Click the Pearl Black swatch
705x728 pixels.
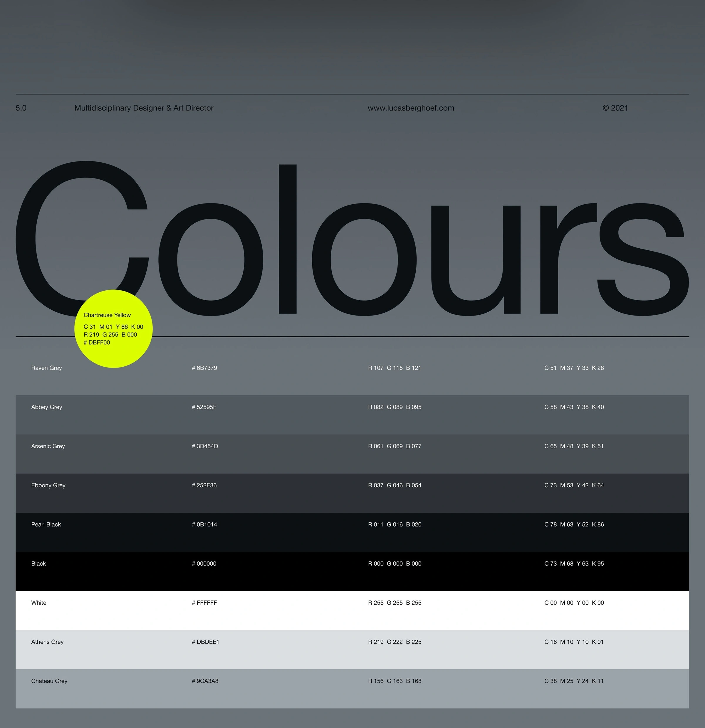tap(46, 525)
